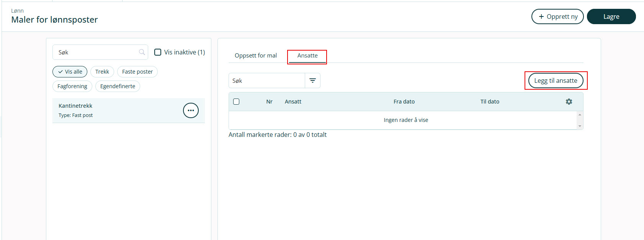Screen dimensions: 644x240
Task: Filter templates by Egendefinerte
Action: (x=118, y=86)
